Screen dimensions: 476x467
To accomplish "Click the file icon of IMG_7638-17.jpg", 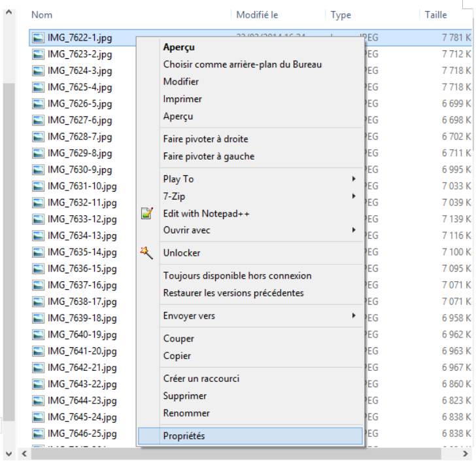I will 39,302.
